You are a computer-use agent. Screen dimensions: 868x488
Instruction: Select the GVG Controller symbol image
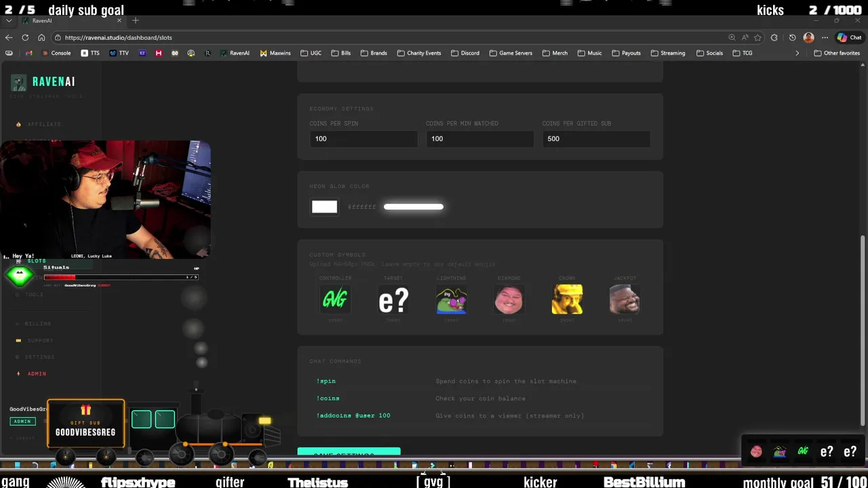coord(335,300)
